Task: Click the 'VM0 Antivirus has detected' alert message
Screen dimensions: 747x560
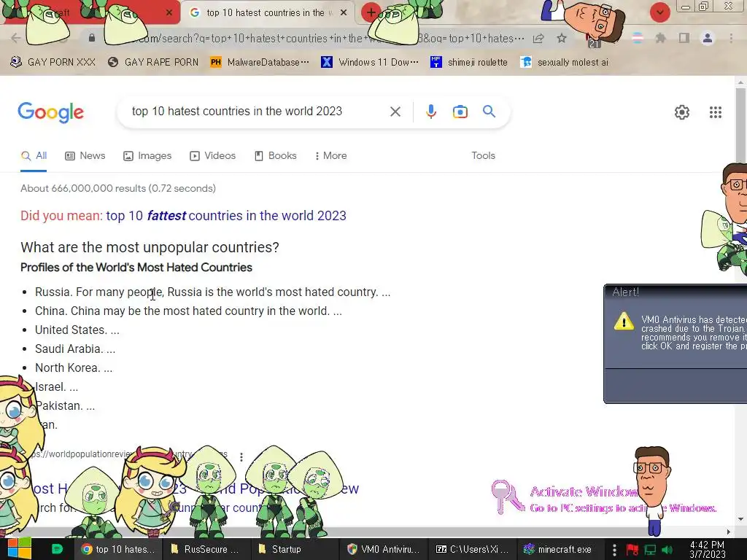Action: [x=694, y=332]
